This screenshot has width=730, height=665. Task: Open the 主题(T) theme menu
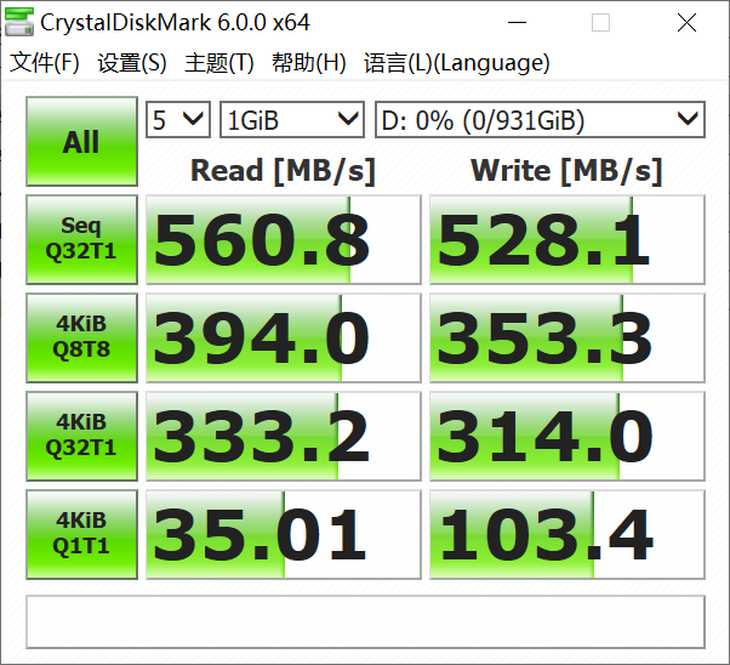click(x=219, y=63)
